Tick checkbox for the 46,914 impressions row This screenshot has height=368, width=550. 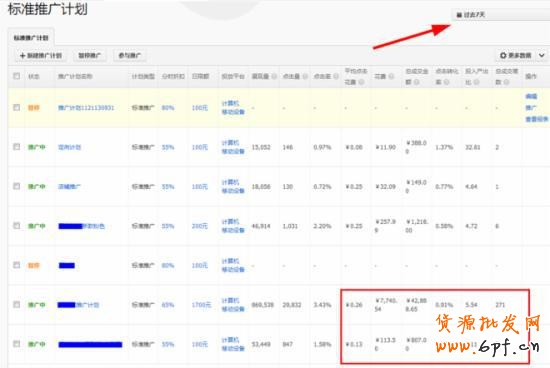tap(16, 226)
